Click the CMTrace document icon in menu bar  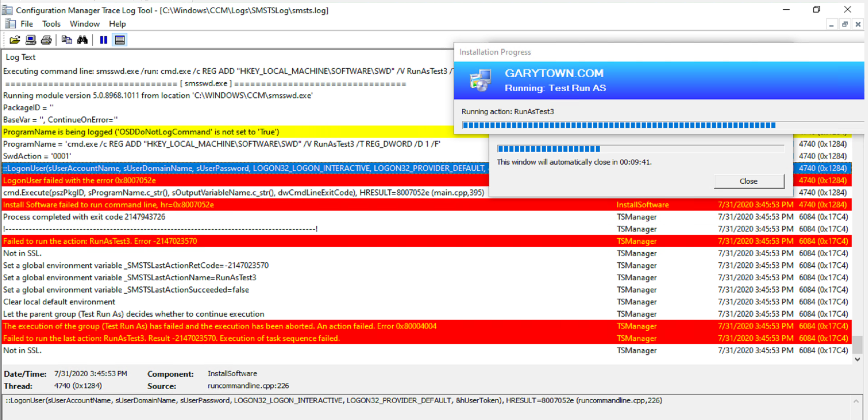pyautogui.click(x=10, y=24)
